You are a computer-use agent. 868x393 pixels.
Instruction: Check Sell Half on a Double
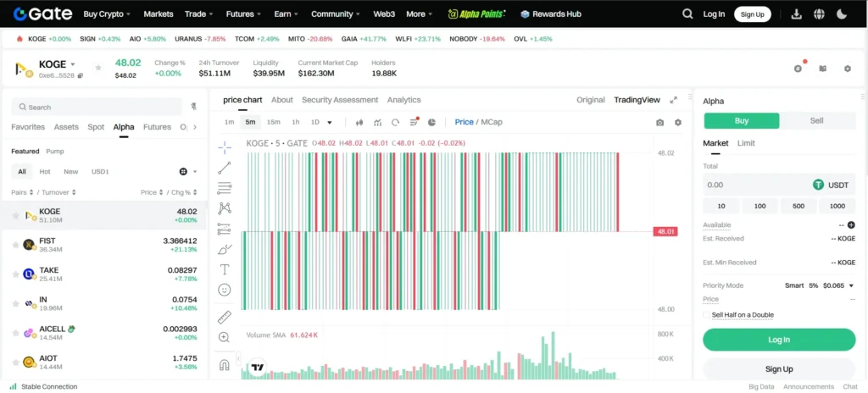[706, 315]
